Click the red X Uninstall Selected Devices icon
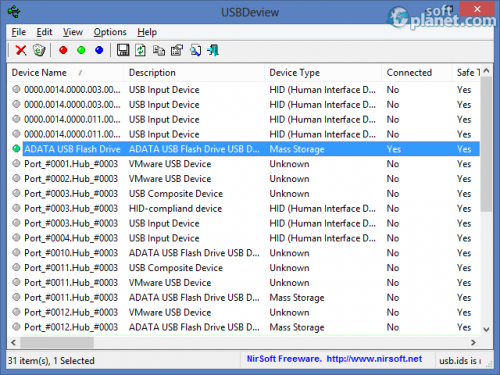Viewport: 500px width, 375px height. 21,50
